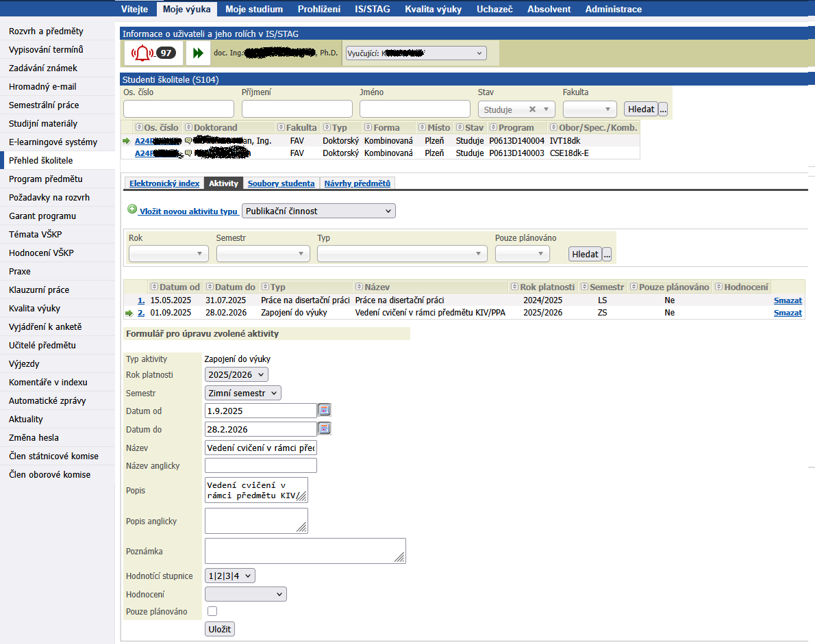This screenshot has height=644, width=815.
Task: Open the Semestr filter dropdown
Action: [262, 253]
